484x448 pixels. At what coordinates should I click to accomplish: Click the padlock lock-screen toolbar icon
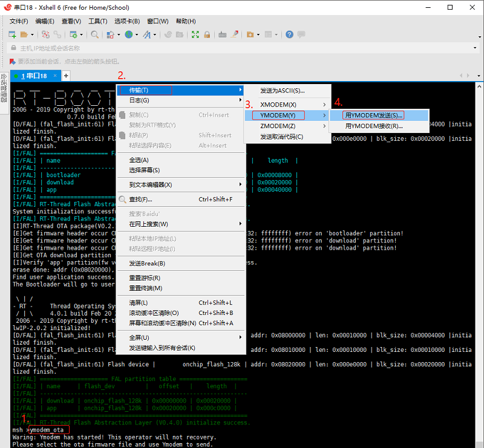tap(207, 35)
